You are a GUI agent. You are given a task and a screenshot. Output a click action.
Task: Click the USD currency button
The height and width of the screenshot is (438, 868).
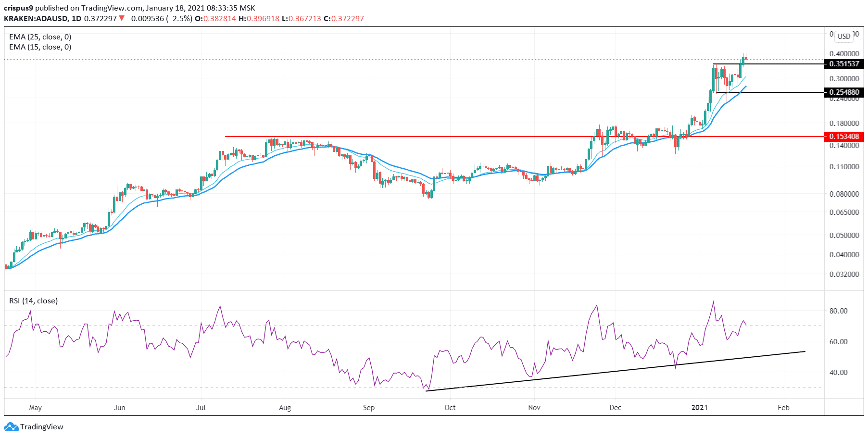[x=844, y=37]
